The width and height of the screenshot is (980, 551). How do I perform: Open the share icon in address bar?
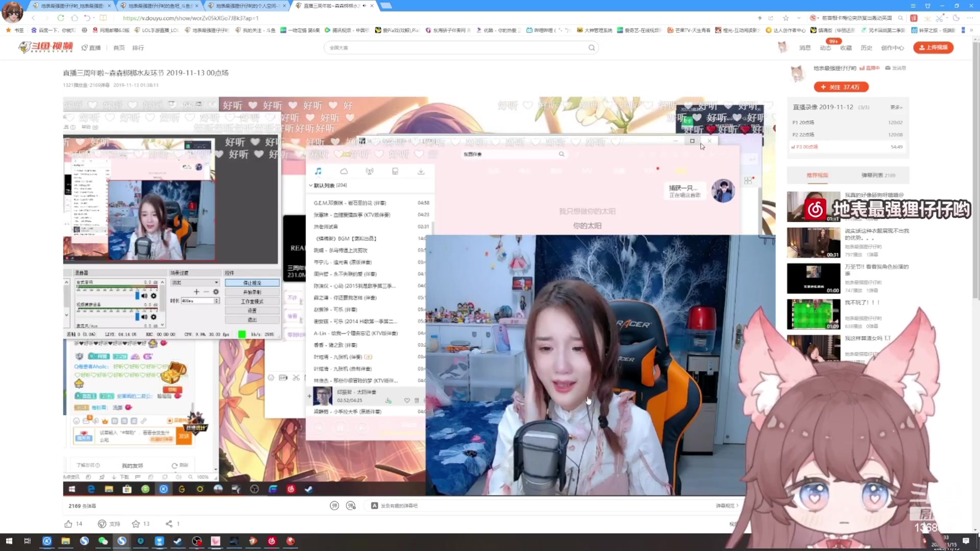[771, 18]
